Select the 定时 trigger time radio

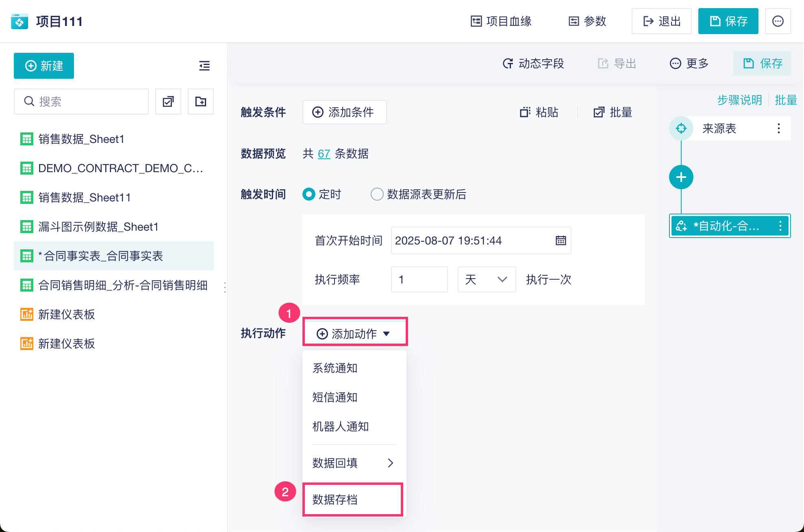(309, 194)
